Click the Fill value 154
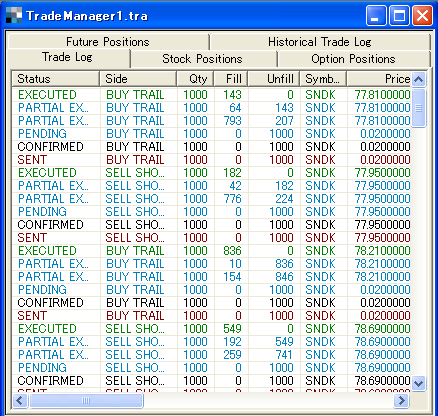This screenshot has height=416, width=438. [232, 277]
